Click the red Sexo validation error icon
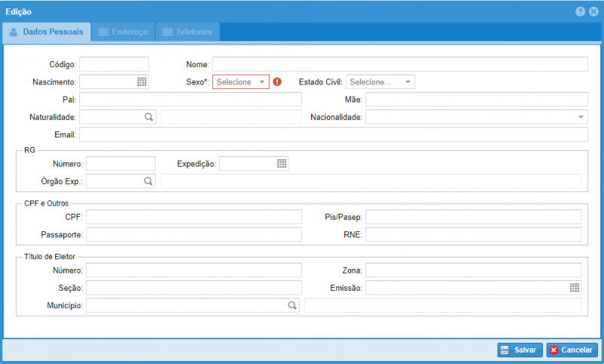Image resolution: width=604 pixels, height=364 pixels. tap(277, 82)
